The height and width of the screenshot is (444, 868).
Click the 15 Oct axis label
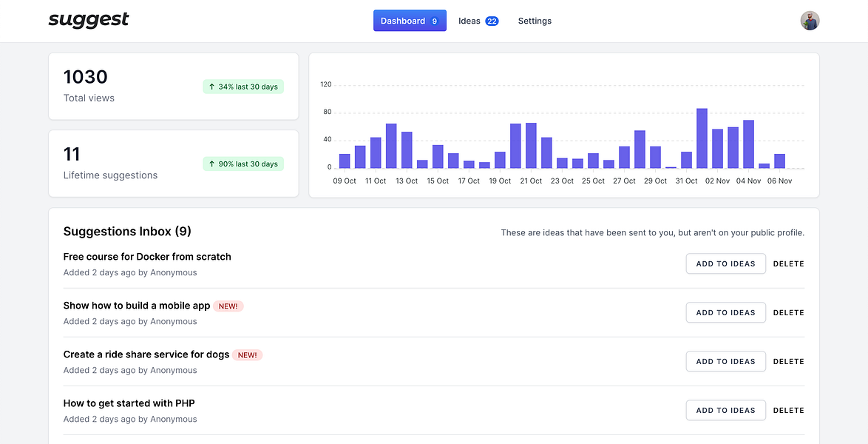438,181
